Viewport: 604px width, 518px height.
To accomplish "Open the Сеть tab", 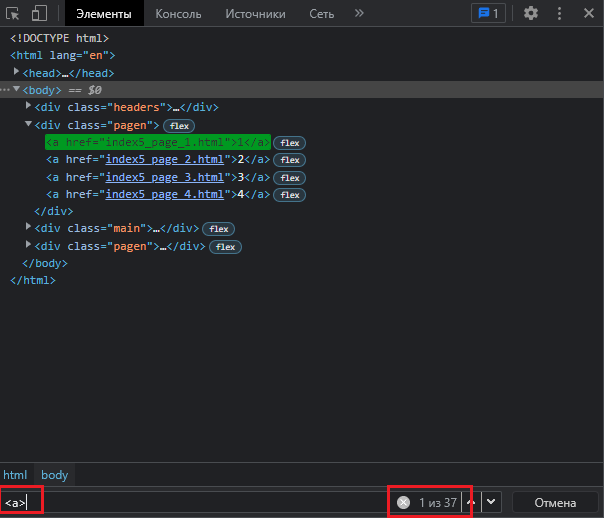I will click(320, 14).
